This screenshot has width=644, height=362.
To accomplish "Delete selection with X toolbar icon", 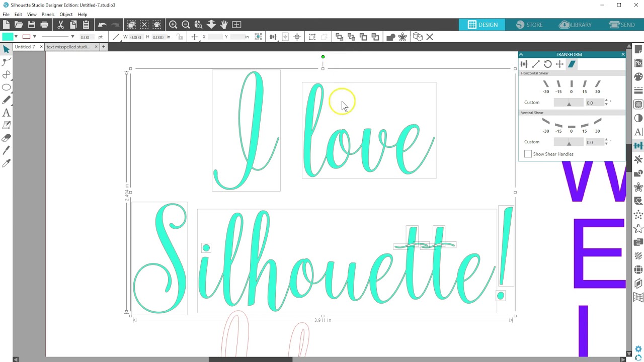I will point(430,37).
